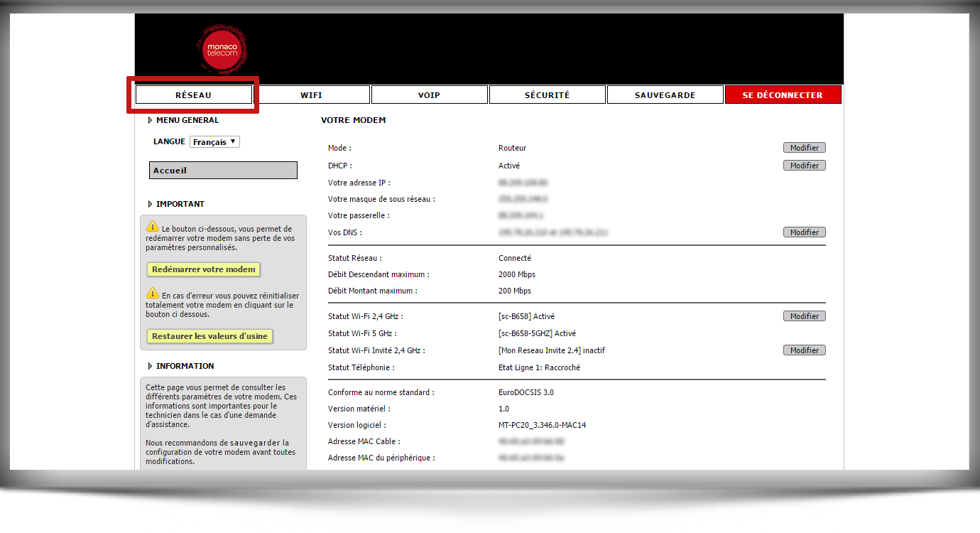Select Accueil in the general menu

tap(224, 171)
